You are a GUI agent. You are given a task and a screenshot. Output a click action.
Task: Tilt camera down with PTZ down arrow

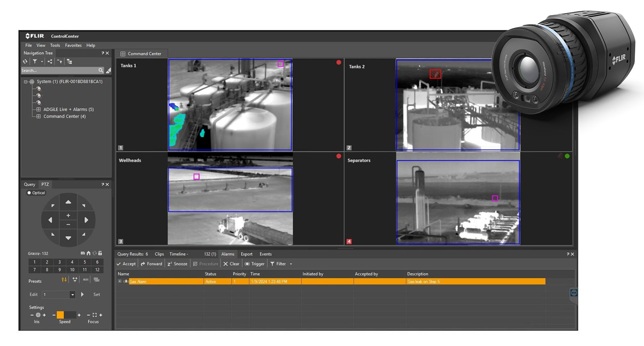[x=68, y=238]
